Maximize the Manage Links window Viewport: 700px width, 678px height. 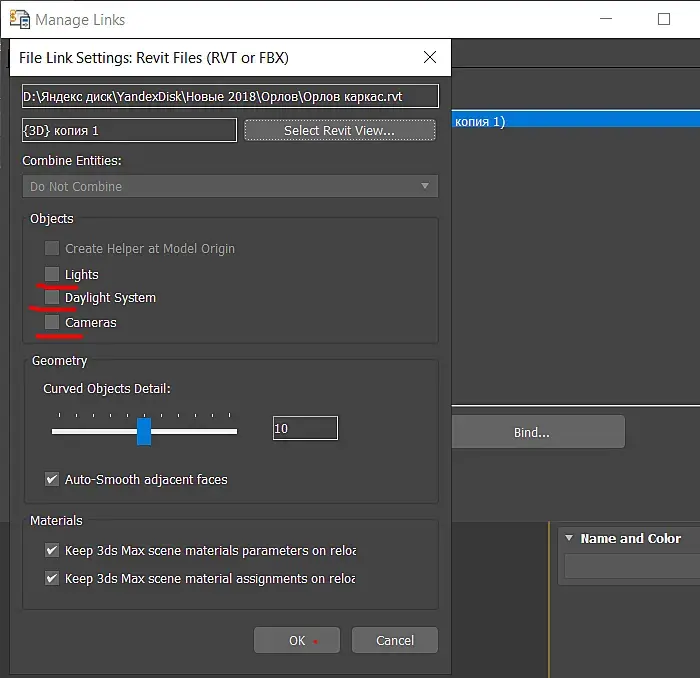click(x=664, y=19)
